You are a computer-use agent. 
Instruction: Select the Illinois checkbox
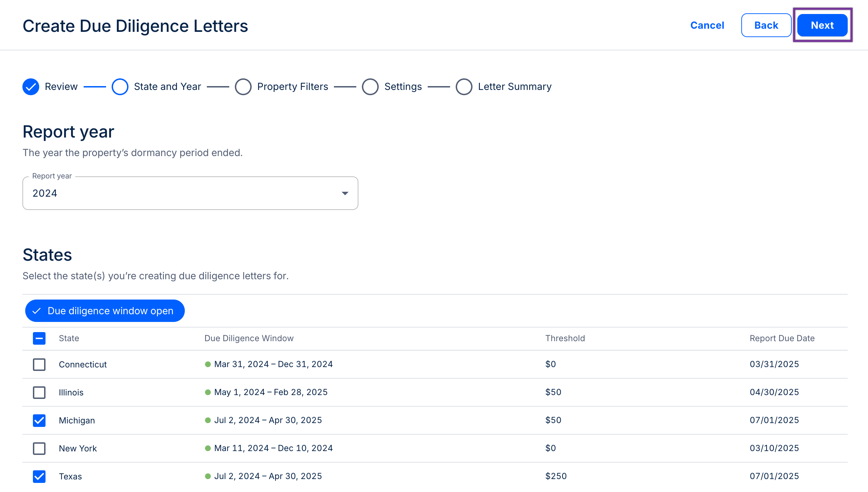[x=39, y=392]
